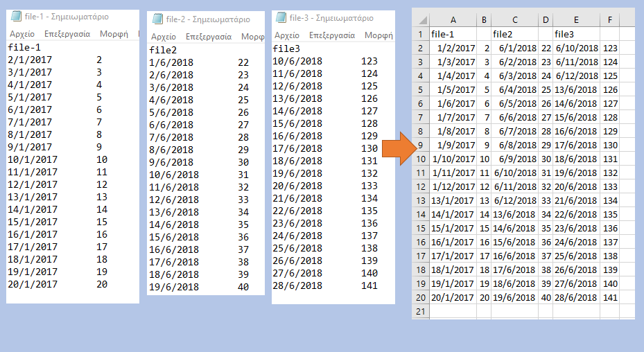This screenshot has height=352, width=644.
Task: Open Μορφή menu in file-1 window
Action: (x=114, y=34)
